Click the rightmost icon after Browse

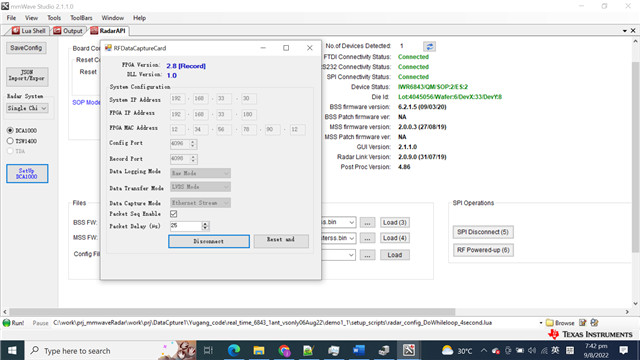pos(594,322)
